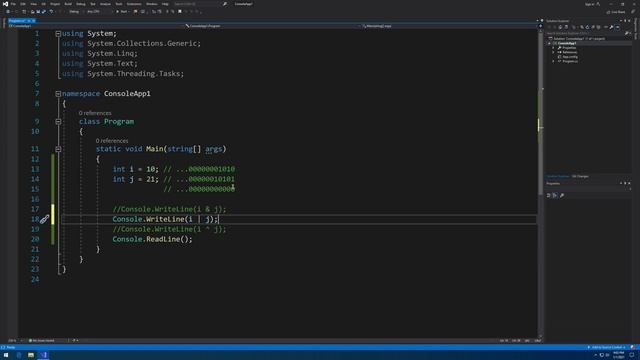Open the ConsoleApp1.Program type navigation dropdown
640x360 pixels.
click(x=273, y=26)
